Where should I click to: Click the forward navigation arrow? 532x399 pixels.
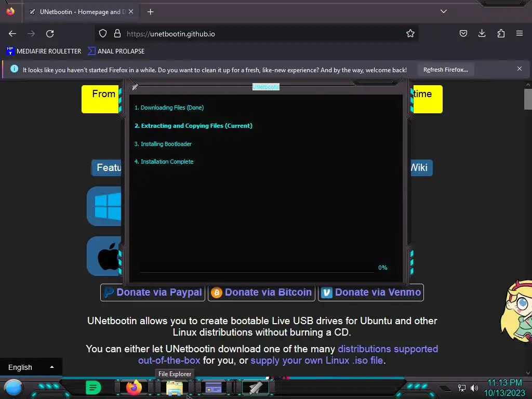(31, 34)
